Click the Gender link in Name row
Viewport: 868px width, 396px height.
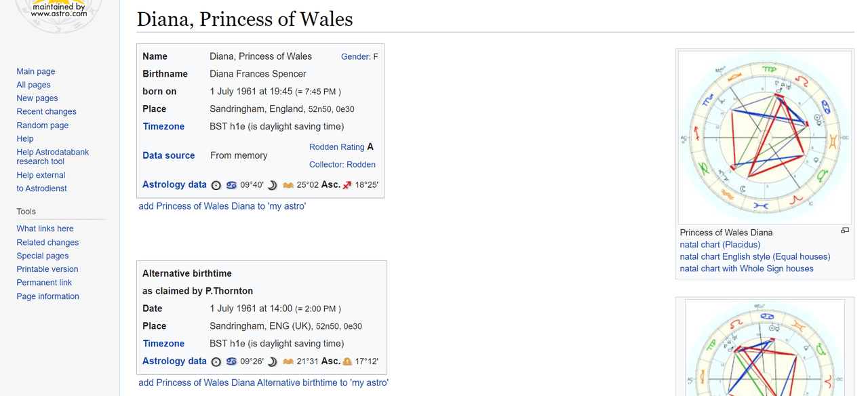pyautogui.click(x=355, y=57)
